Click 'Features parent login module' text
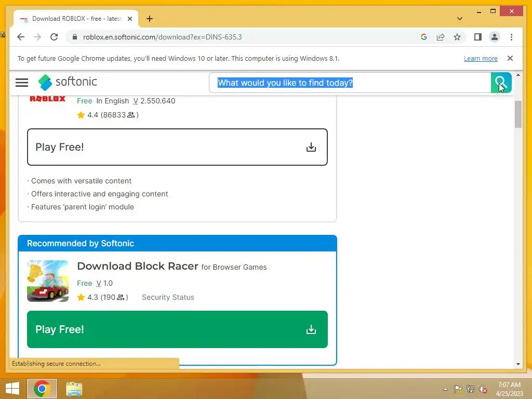532x399 pixels. [x=83, y=207]
